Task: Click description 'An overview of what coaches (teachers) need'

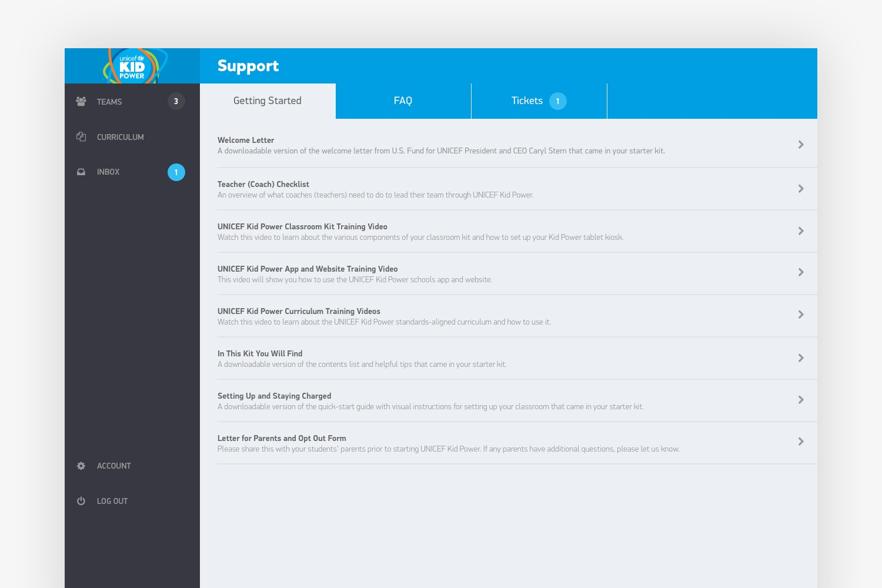Action: [x=376, y=195]
